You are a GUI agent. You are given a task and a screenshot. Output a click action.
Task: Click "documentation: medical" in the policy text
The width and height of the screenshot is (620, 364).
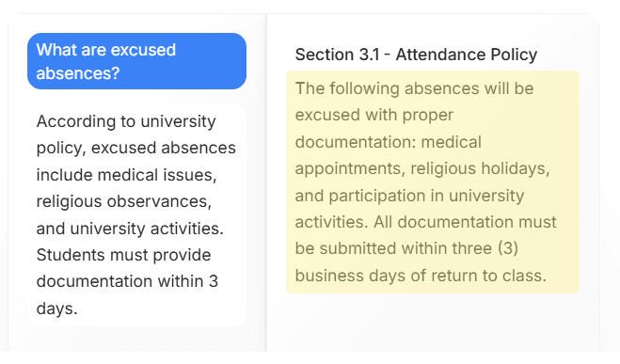[389, 142]
